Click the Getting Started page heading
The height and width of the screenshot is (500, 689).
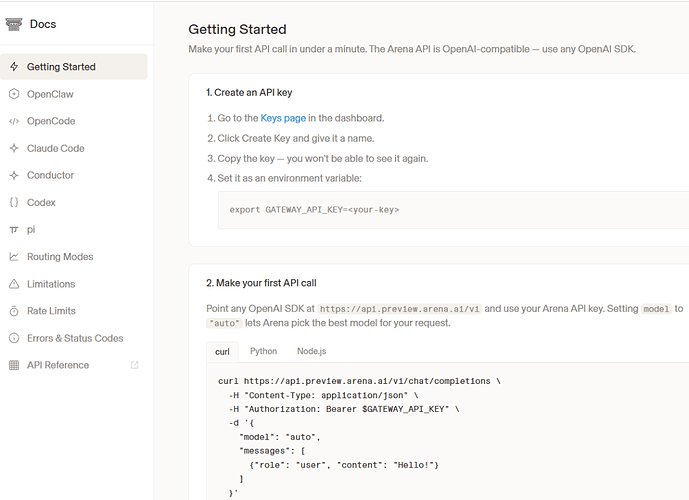coord(237,29)
